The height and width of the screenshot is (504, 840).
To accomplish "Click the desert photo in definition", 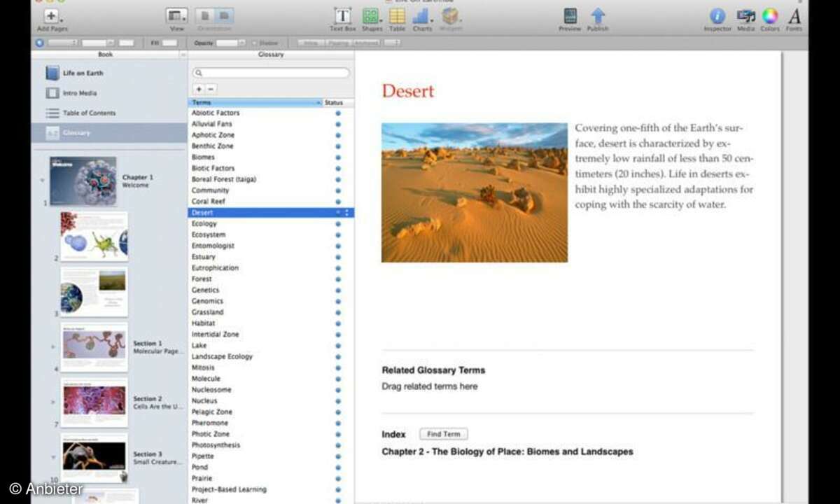I will [475, 192].
